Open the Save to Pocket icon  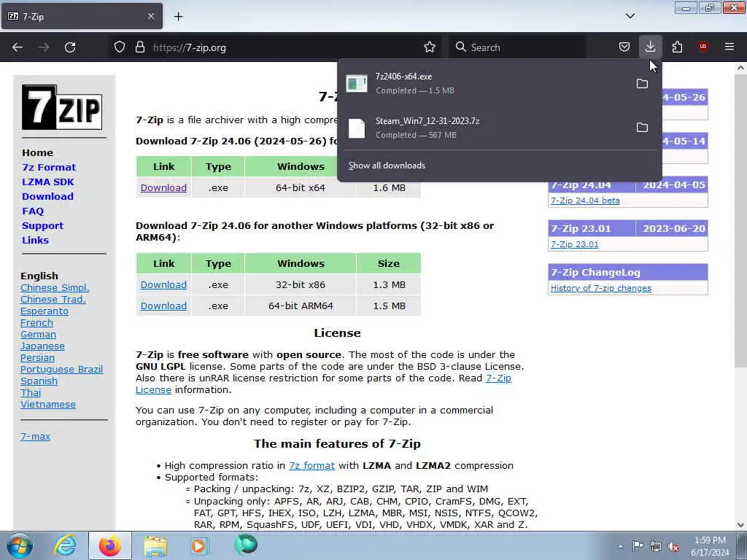coord(624,47)
